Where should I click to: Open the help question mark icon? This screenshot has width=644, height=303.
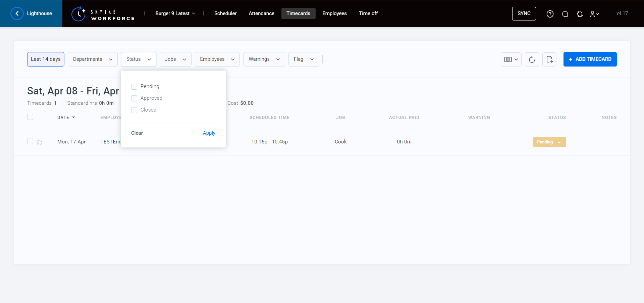[x=550, y=14]
